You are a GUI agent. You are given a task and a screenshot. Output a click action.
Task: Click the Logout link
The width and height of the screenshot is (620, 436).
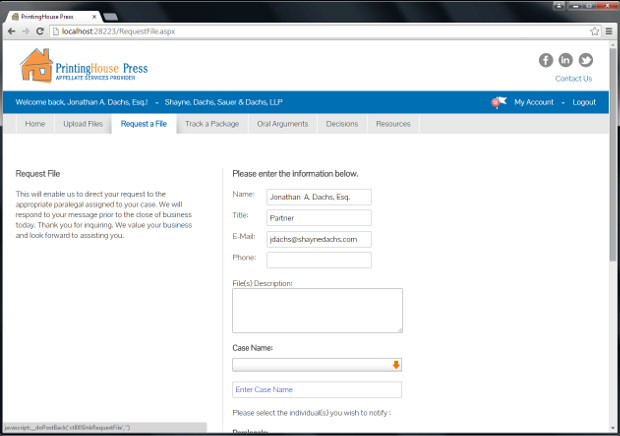click(x=584, y=102)
